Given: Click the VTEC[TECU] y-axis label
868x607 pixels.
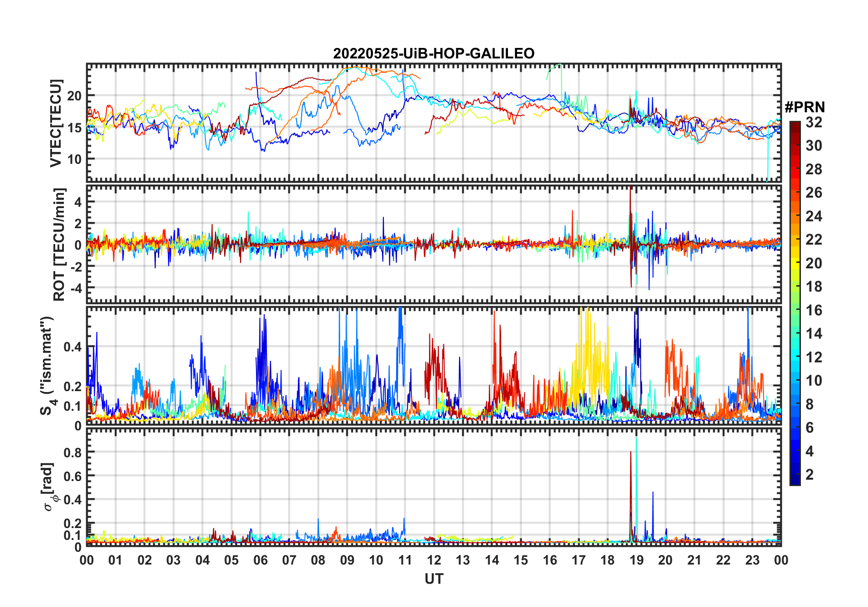Looking at the screenshot, I should pyautogui.click(x=56, y=123).
